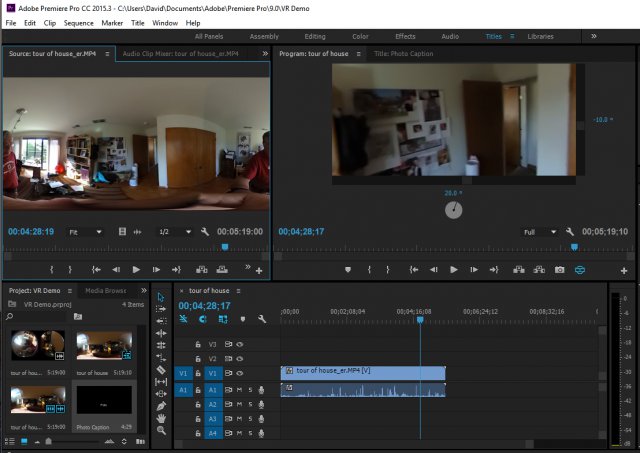Open the File menu

point(11,23)
